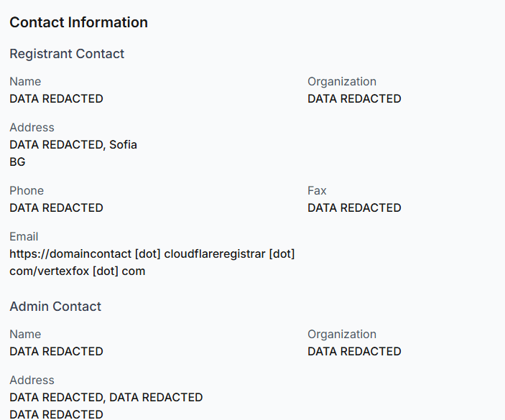This screenshot has width=505, height=420.
Task: Click the Registrant Organization redacted value
Action: pyautogui.click(x=354, y=98)
